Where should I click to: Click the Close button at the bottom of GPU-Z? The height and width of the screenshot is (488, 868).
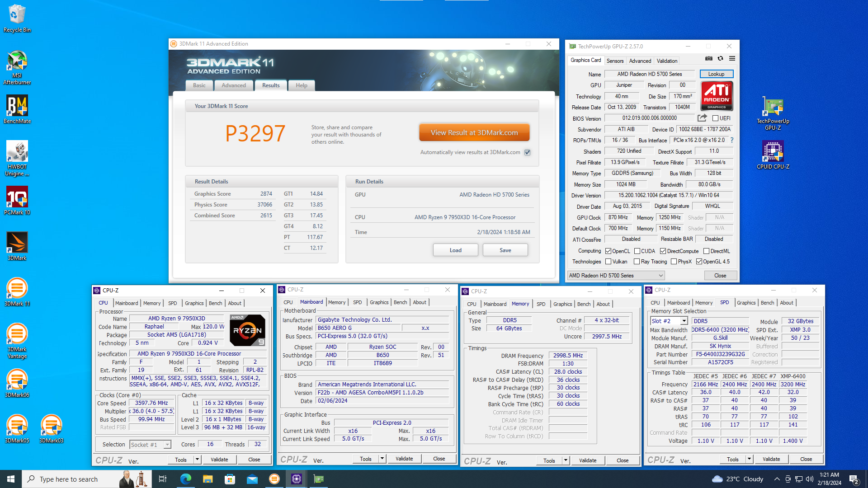click(x=720, y=276)
